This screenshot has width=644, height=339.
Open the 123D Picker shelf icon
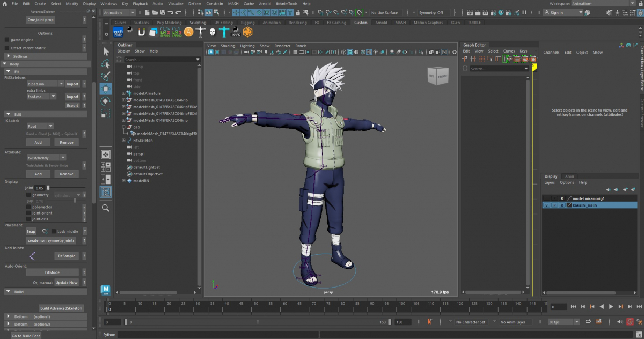(x=118, y=32)
